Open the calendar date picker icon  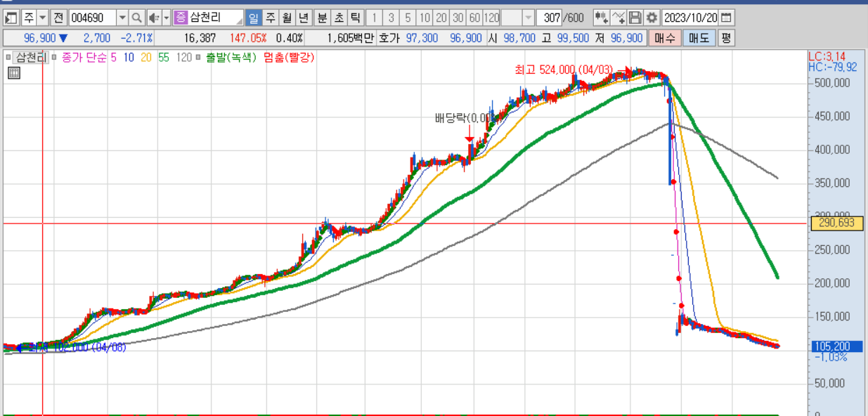726,18
